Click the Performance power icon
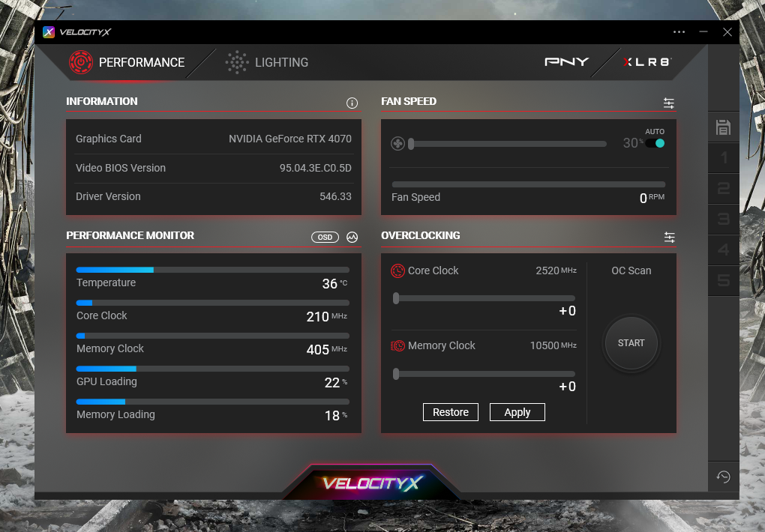Viewport: 765px width, 532px height. click(81, 62)
